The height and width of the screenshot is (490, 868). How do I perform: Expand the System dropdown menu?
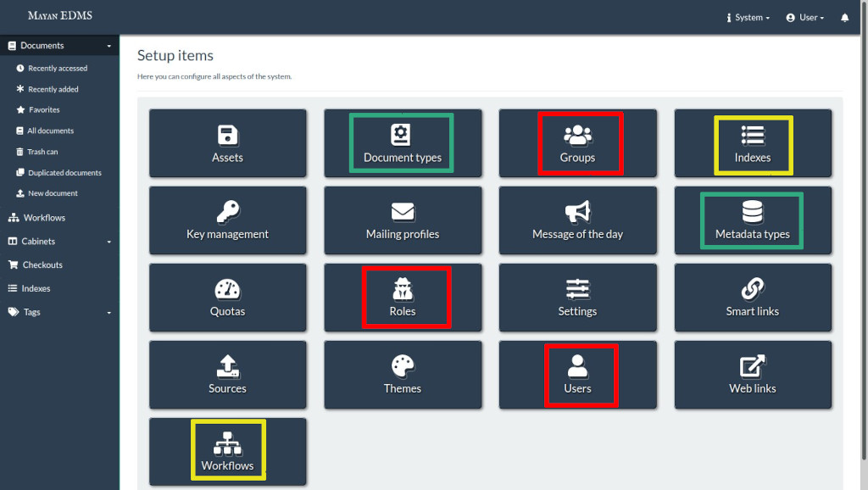[x=748, y=18]
